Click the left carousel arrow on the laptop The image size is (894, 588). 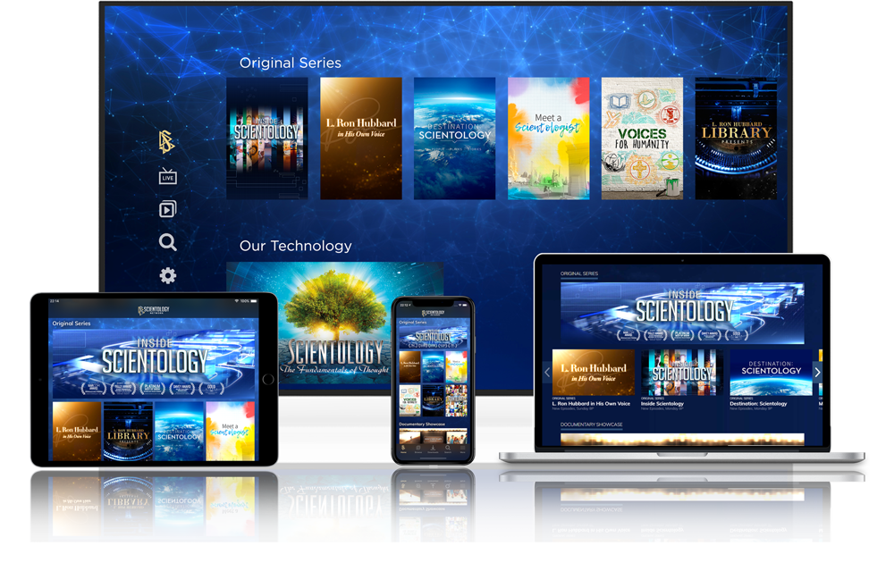[x=547, y=373]
